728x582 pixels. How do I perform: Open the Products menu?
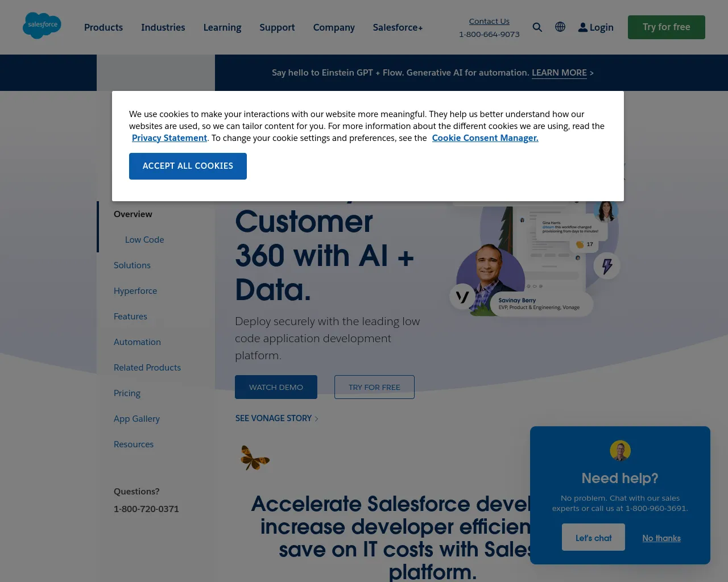click(x=104, y=27)
